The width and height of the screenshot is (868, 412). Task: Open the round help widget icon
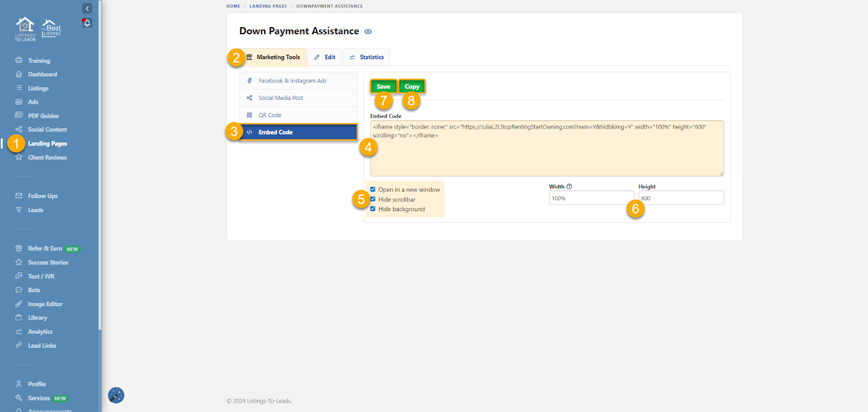coord(116,395)
